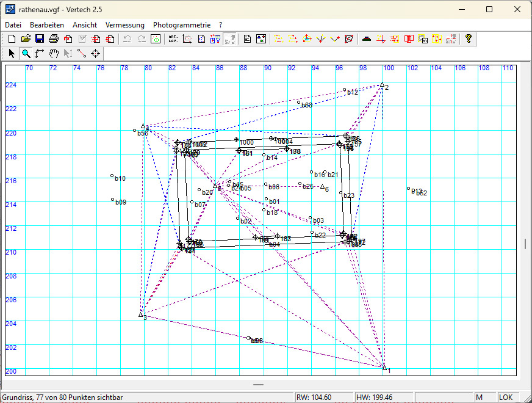Click the M indicator in the status bar
Screen dimensions: 532x403
point(479,398)
